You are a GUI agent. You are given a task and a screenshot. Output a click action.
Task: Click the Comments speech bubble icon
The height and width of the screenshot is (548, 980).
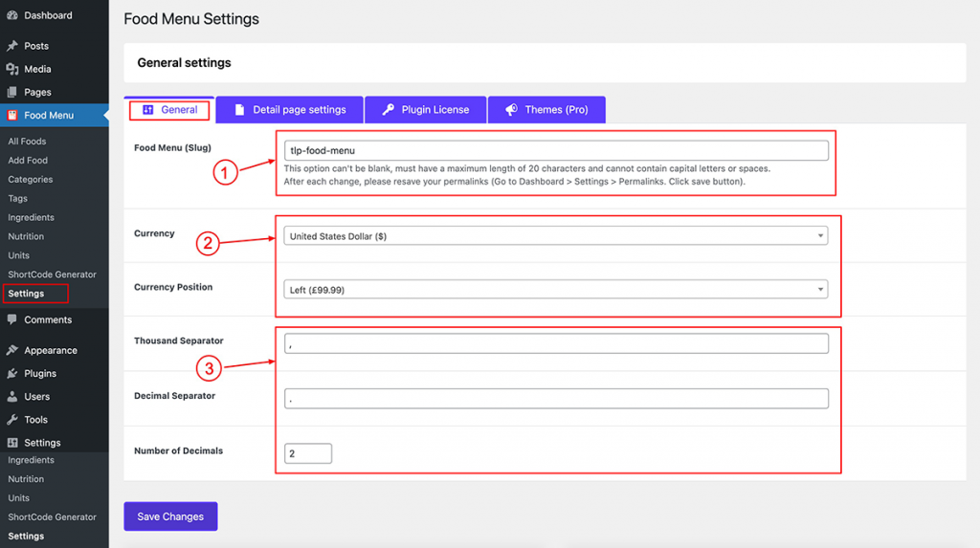tap(12, 319)
